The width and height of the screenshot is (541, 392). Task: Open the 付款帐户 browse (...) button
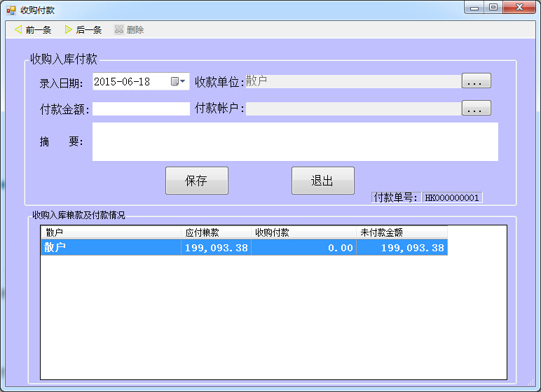pyautogui.click(x=476, y=108)
